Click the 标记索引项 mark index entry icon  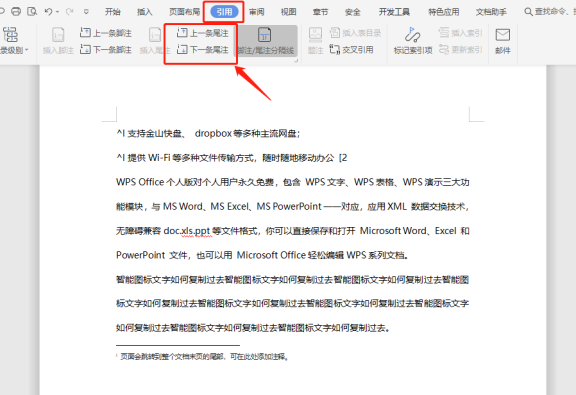tap(413, 35)
